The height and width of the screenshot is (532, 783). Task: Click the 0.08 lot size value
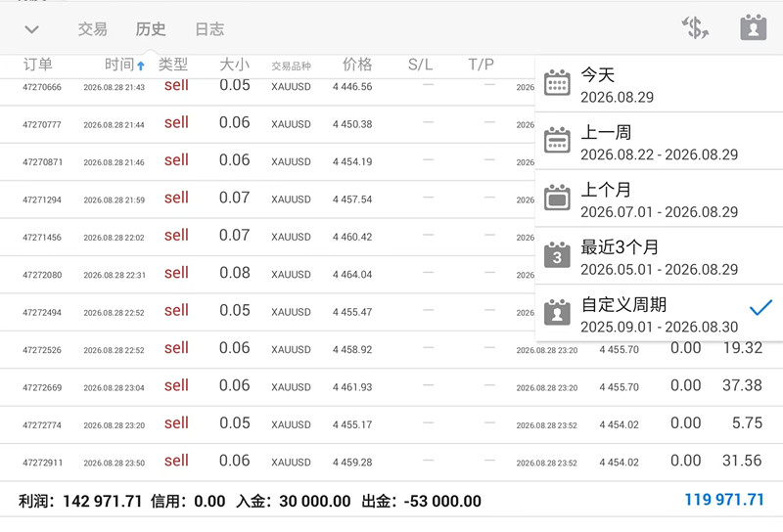pyautogui.click(x=235, y=273)
